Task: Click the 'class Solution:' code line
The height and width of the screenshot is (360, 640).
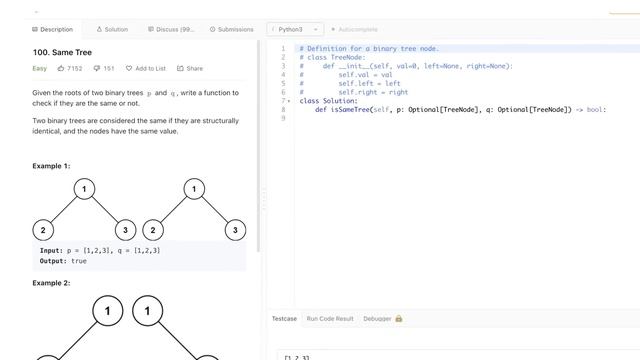Action: (328, 101)
